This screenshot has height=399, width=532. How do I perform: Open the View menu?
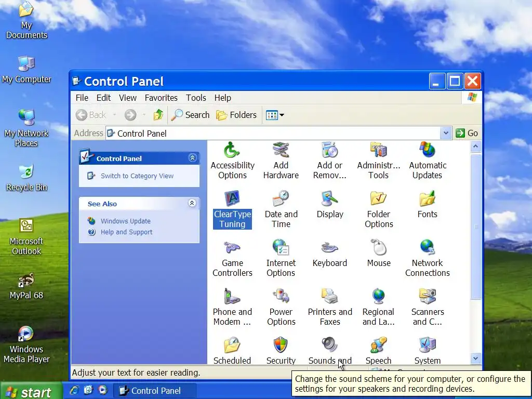pyautogui.click(x=128, y=98)
